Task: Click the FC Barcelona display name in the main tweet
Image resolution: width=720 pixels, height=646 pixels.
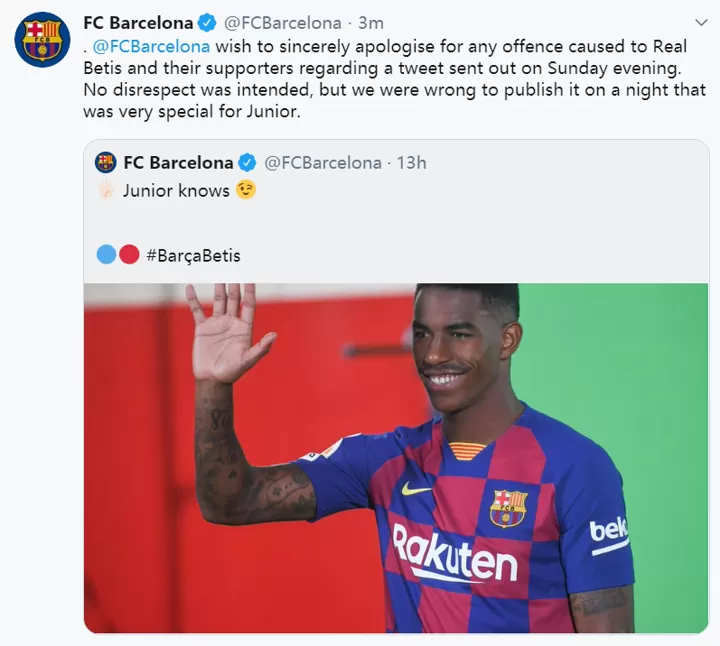Action: point(139,22)
